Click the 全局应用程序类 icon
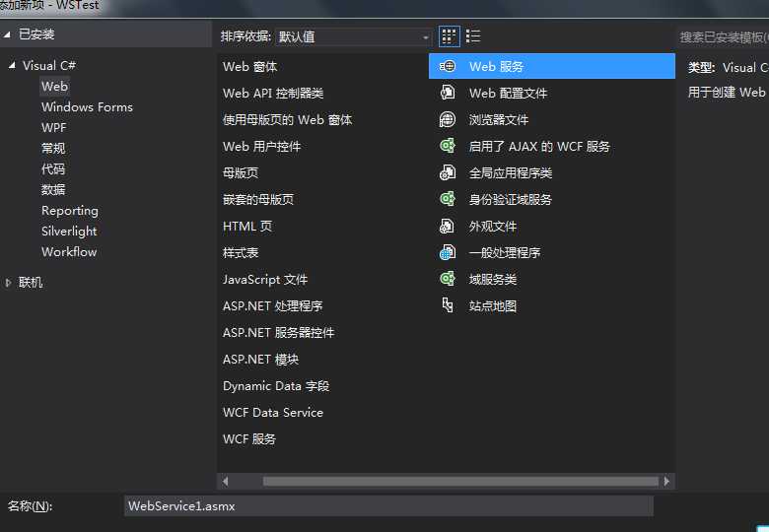 448,172
